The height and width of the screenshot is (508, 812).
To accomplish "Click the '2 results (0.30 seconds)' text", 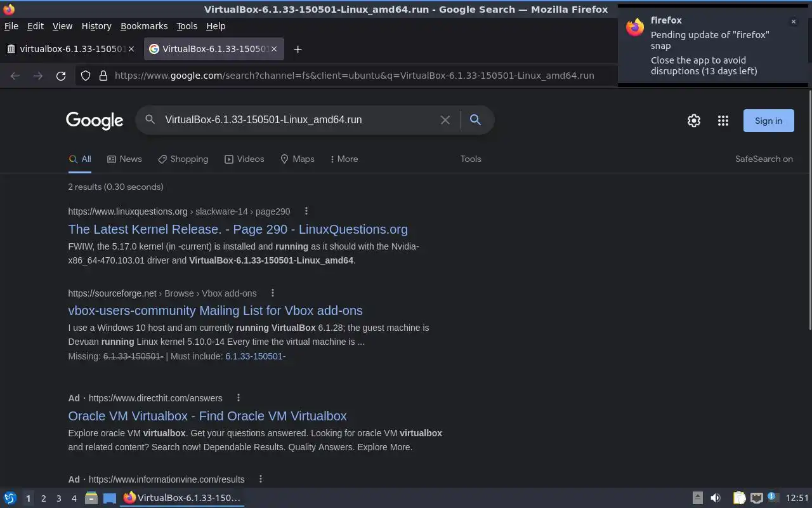I will click(x=116, y=187).
